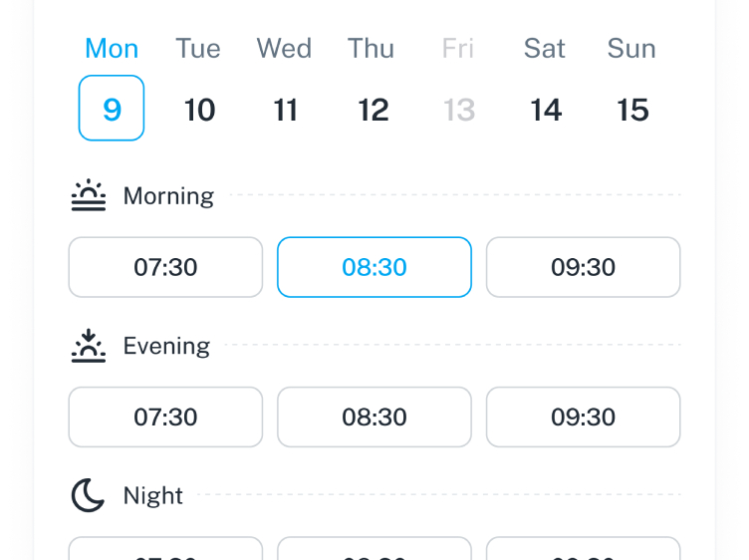The height and width of the screenshot is (560, 749).
Task: Pick Thursday the 12th
Action: click(x=373, y=109)
